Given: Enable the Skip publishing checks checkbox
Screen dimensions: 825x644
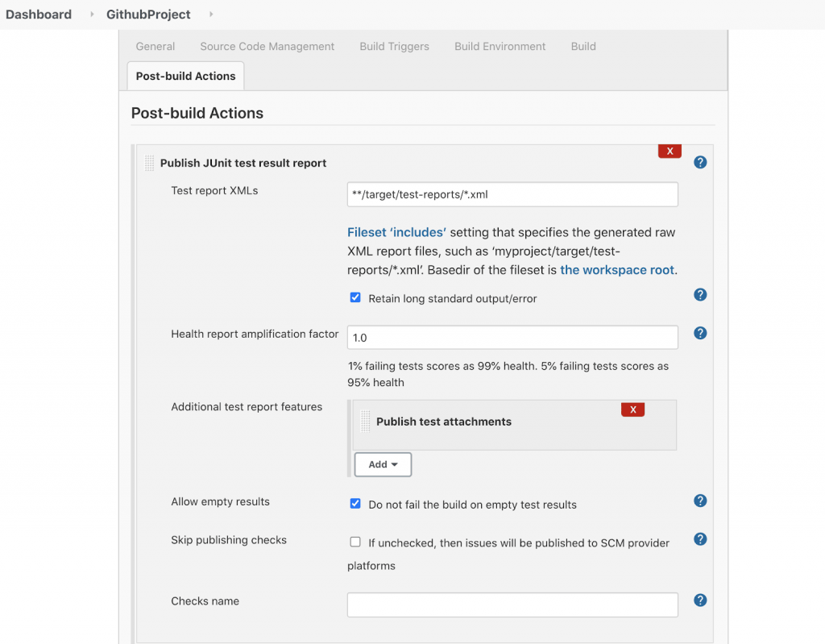Looking at the screenshot, I should tap(355, 542).
